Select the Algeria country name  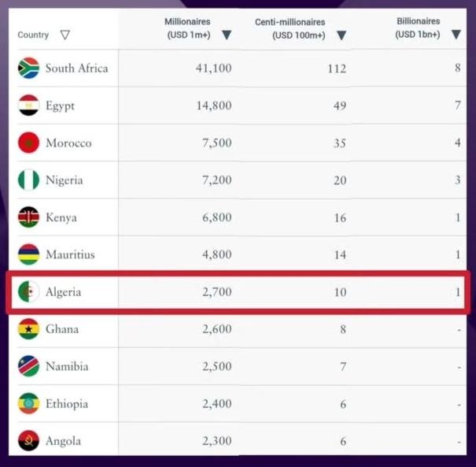63,292
